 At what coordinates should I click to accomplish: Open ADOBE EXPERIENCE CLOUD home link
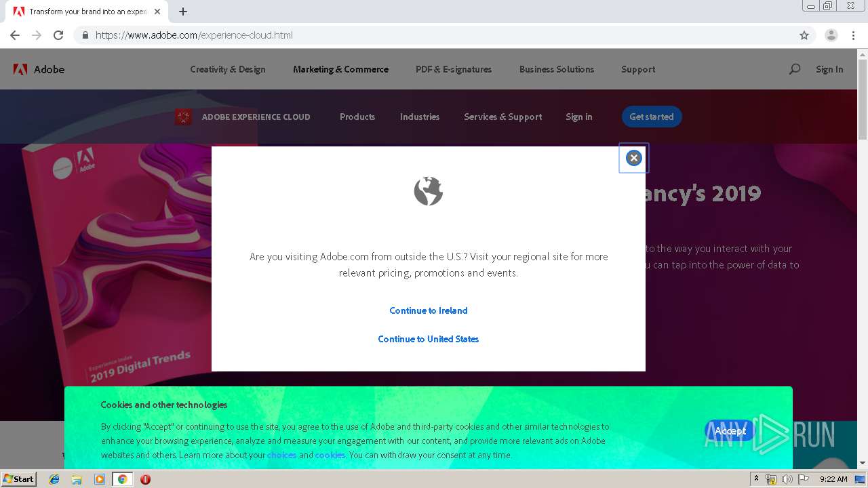(256, 117)
